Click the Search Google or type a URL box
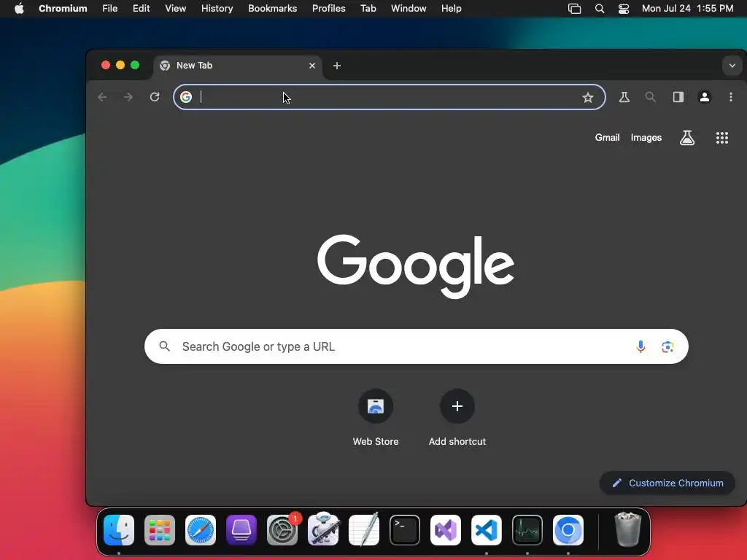The width and height of the screenshot is (747, 560). coord(416,346)
